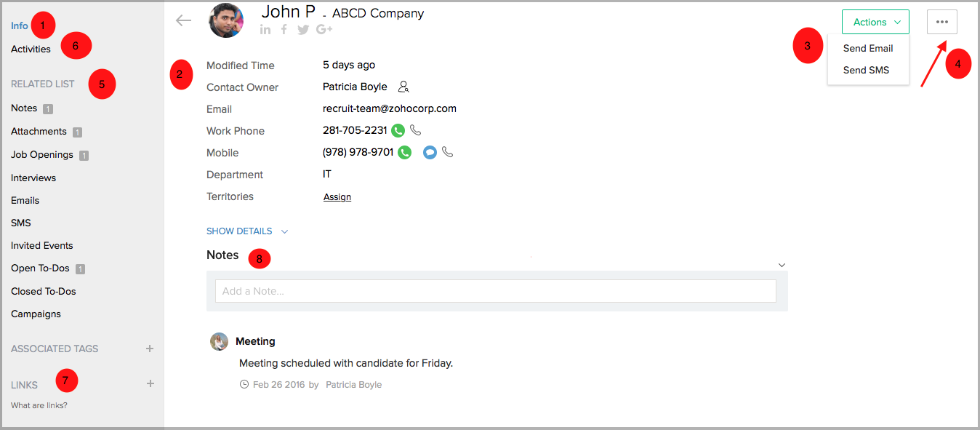The image size is (980, 430).
Task: Click the Assign territories link
Action: point(337,197)
